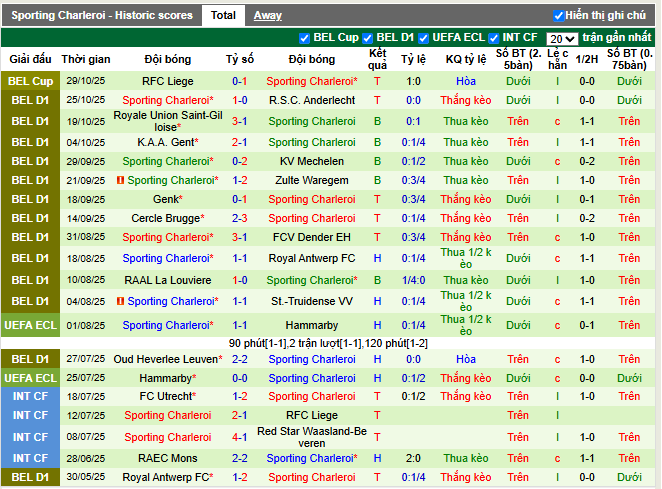The image size is (662, 489).
Task: Click the RAEC Mons team name
Action: [168, 458]
